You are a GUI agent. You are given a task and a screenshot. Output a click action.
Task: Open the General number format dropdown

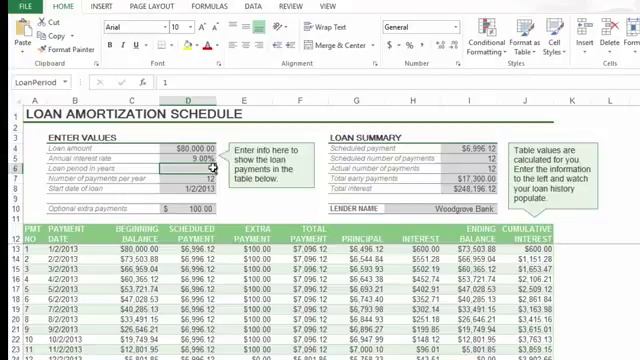[456, 27]
